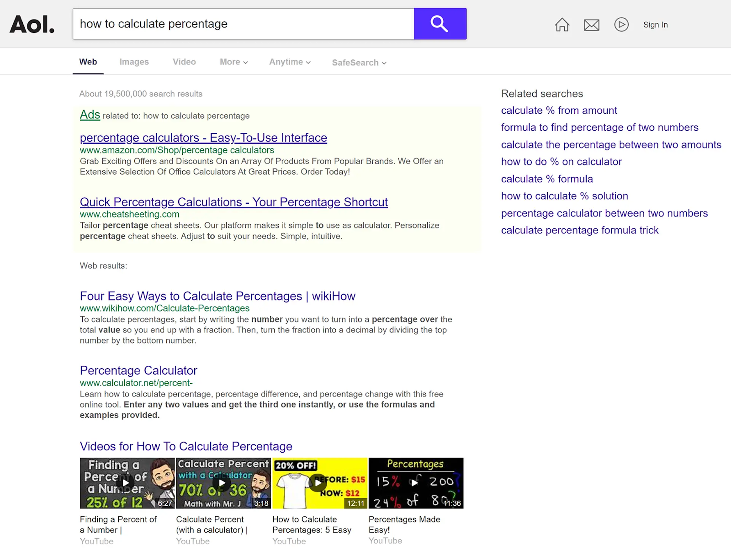Click the magnifier search button
This screenshot has height=560, width=731.
click(440, 24)
